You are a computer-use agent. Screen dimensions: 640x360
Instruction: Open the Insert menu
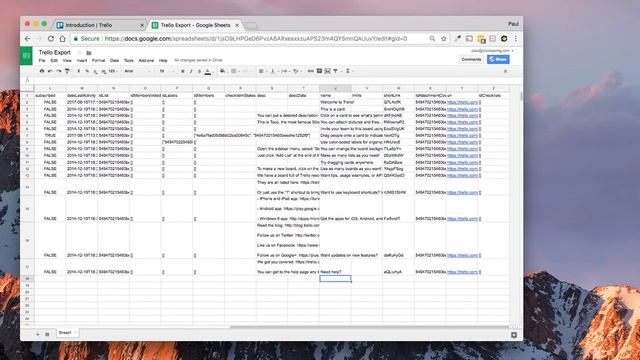(x=82, y=60)
